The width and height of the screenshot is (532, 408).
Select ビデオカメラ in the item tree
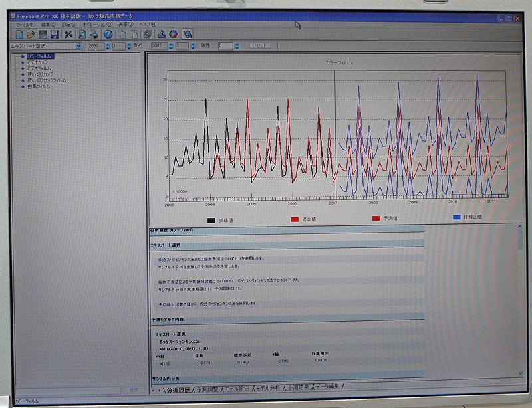pyautogui.click(x=37, y=62)
